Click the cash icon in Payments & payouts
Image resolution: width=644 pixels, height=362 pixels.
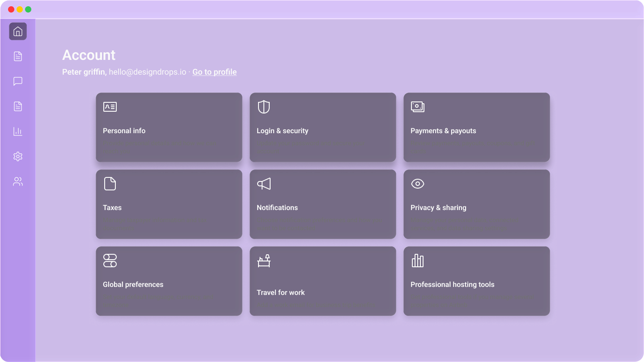pos(418,107)
